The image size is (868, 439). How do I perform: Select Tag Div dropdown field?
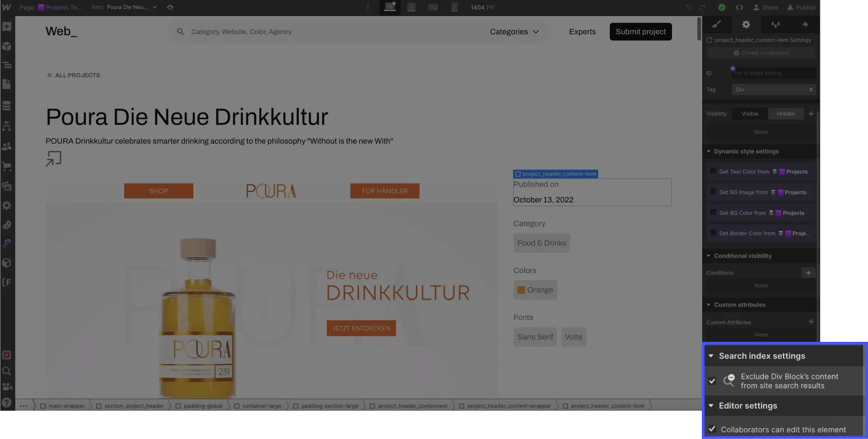coord(775,89)
